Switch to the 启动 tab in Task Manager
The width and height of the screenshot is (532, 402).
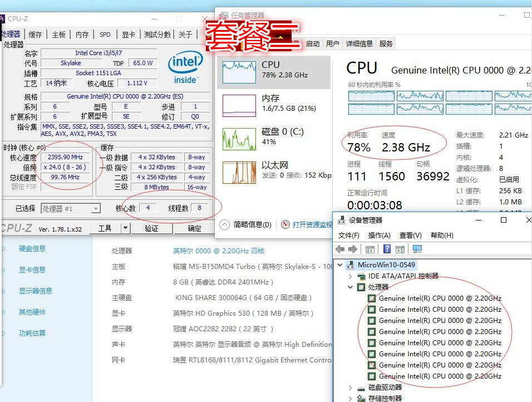[x=313, y=44]
